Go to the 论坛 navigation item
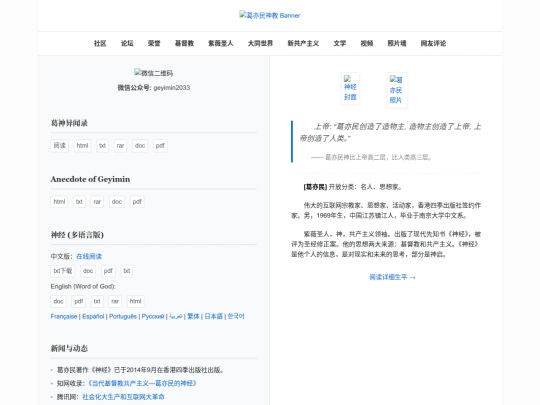This screenshot has width=540, height=405. 127,43
